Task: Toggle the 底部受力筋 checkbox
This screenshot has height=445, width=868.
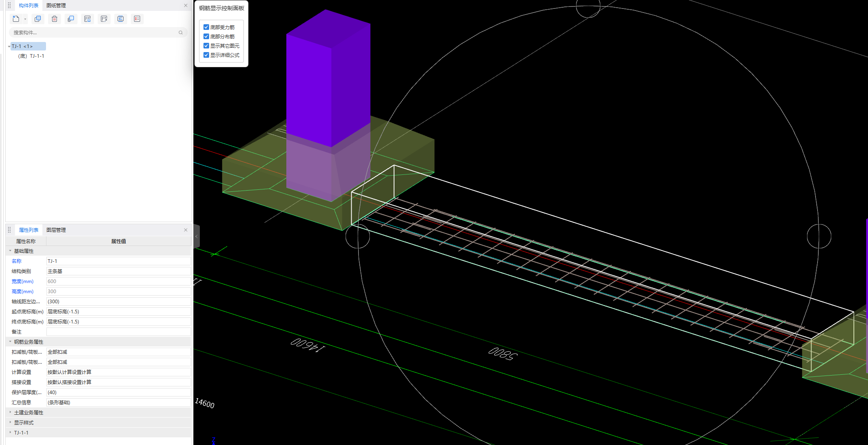Action: click(206, 27)
